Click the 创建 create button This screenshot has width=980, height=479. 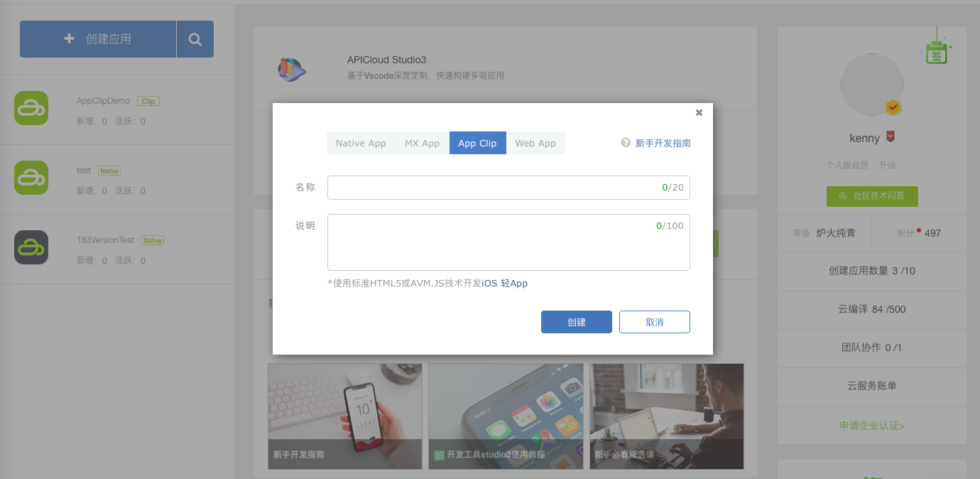point(577,322)
